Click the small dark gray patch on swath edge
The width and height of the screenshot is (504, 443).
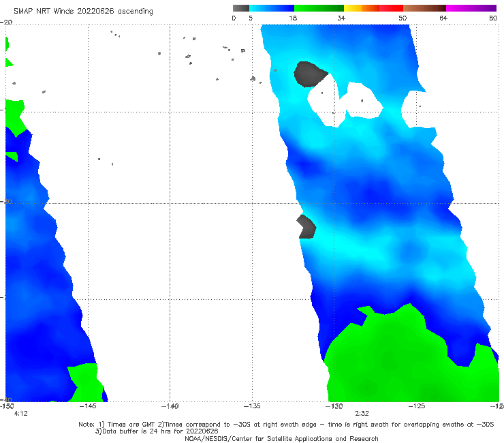tap(306, 227)
